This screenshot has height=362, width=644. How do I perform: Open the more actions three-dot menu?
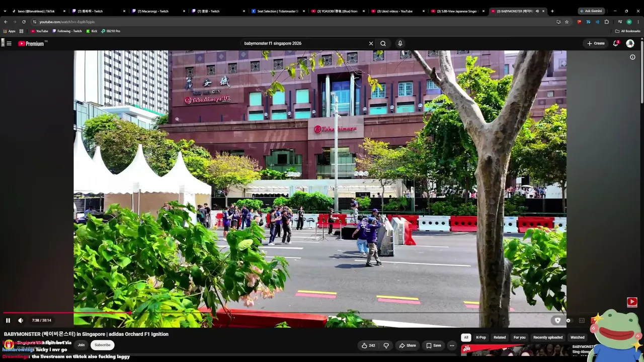452,345
